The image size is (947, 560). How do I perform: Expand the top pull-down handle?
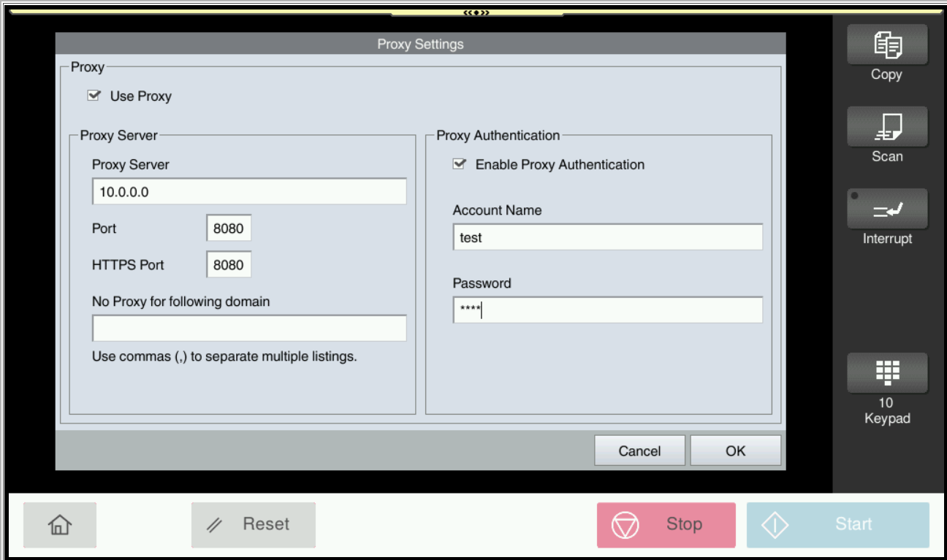tap(476, 12)
